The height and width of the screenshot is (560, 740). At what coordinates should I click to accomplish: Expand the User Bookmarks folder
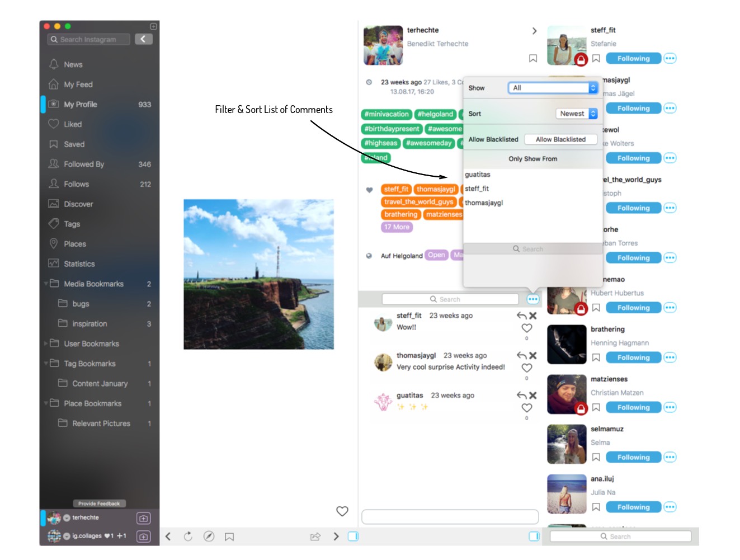(x=46, y=343)
